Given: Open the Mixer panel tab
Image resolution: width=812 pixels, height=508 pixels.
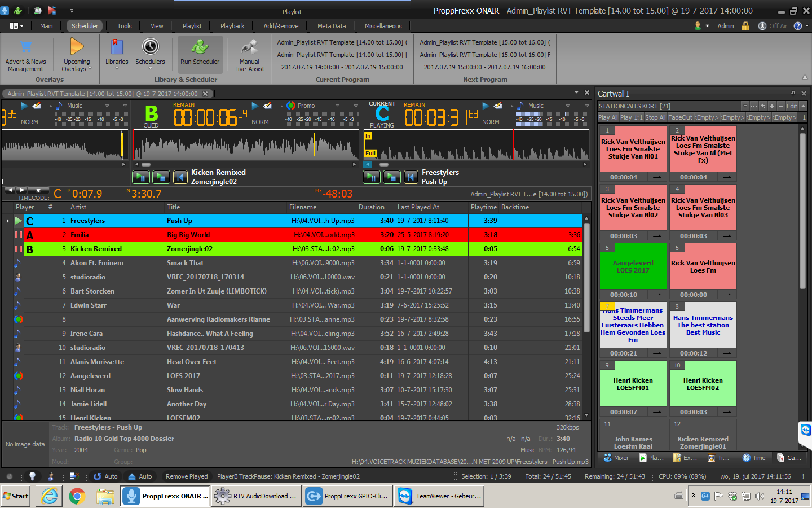Looking at the screenshot, I should [x=616, y=458].
